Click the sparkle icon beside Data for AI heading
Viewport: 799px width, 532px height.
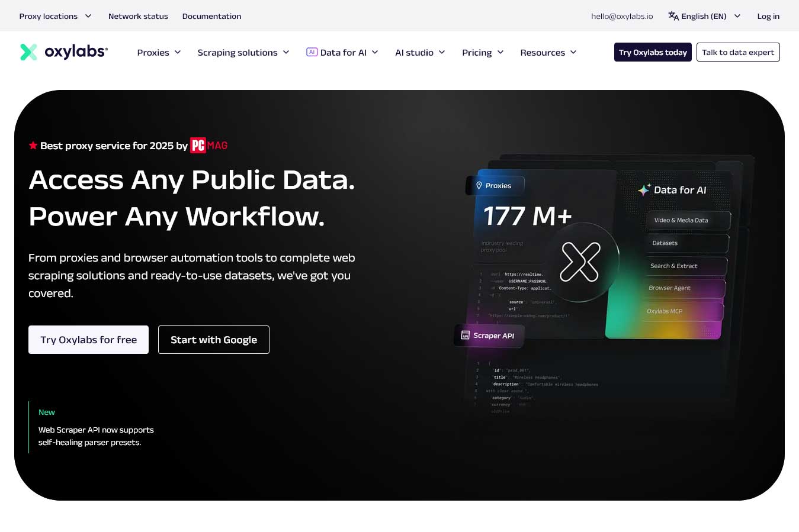click(644, 190)
